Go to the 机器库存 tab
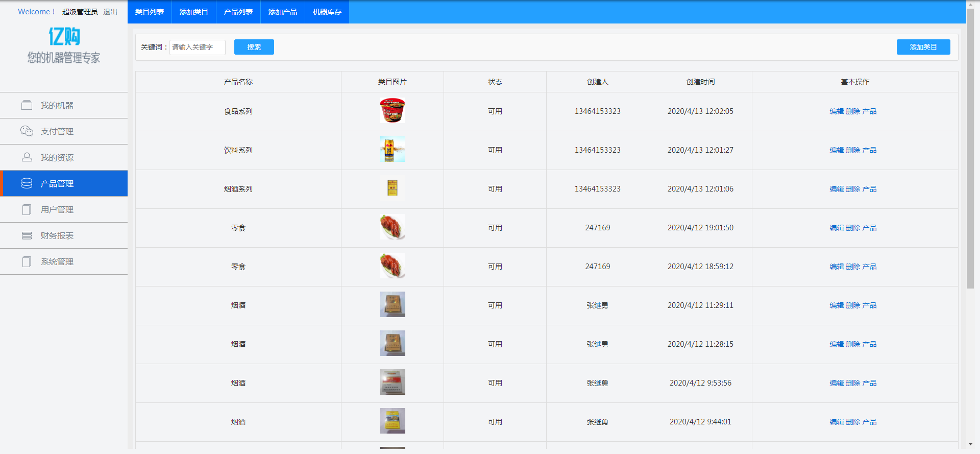 [x=327, y=12]
